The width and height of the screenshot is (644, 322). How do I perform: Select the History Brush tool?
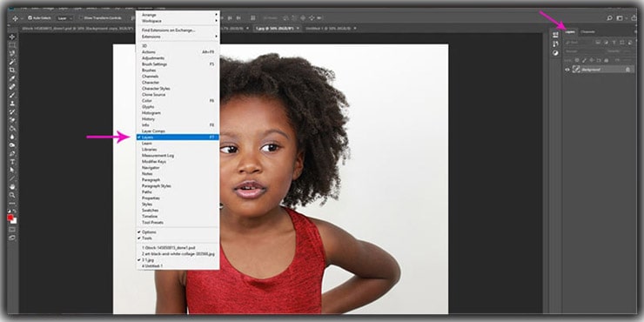pyautogui.click(x=12, y=111)
